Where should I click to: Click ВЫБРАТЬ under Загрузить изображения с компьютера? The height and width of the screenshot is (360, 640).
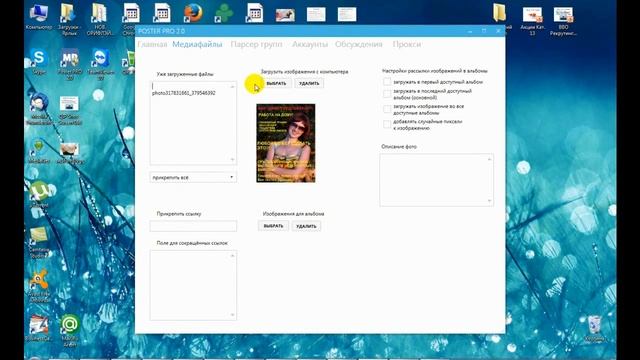(276, 83)
